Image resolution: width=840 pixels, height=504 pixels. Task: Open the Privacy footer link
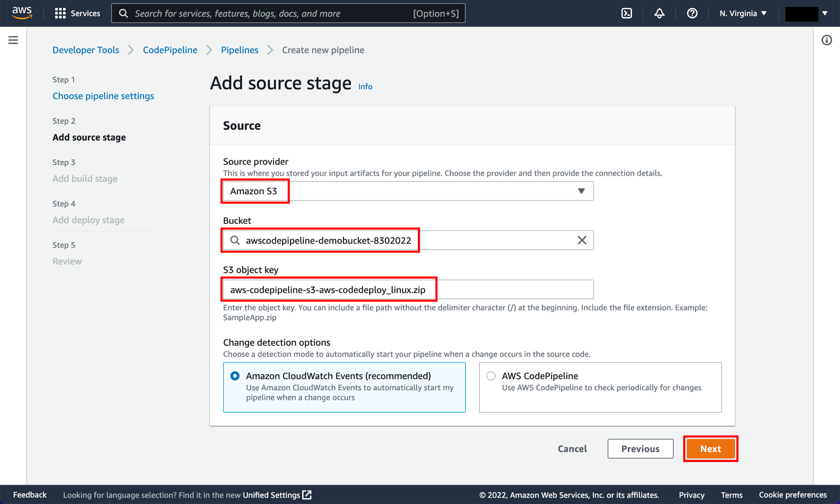click(691, 495)
